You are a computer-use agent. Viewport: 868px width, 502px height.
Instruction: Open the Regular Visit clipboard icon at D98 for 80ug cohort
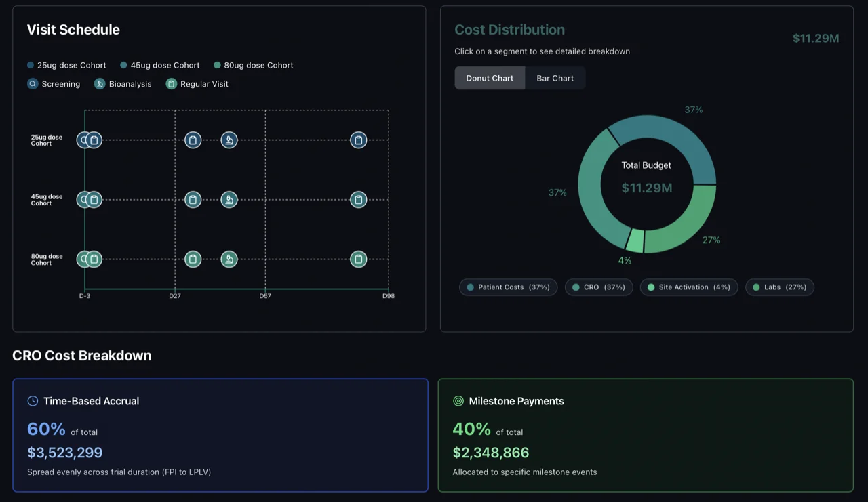pyautogui.click(x=359, y=259)
